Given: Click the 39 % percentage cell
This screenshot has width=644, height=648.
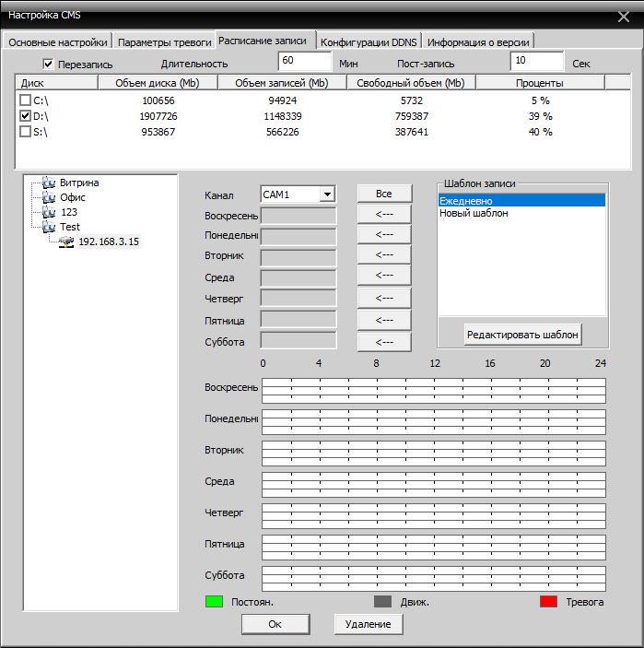Looking at the screenshot, I should tap(540, 116).
